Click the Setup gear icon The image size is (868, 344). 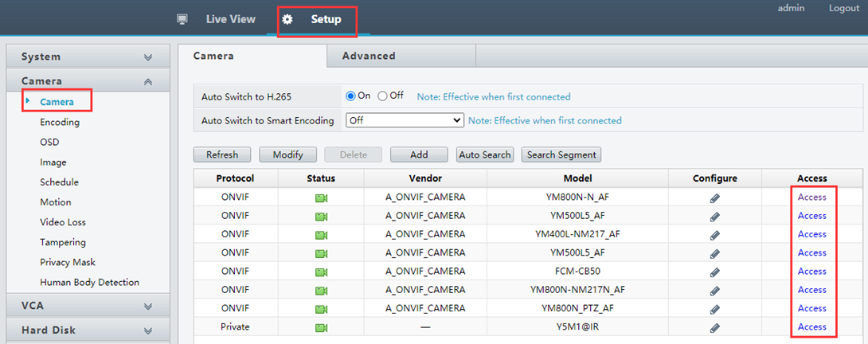click(287, 19)
